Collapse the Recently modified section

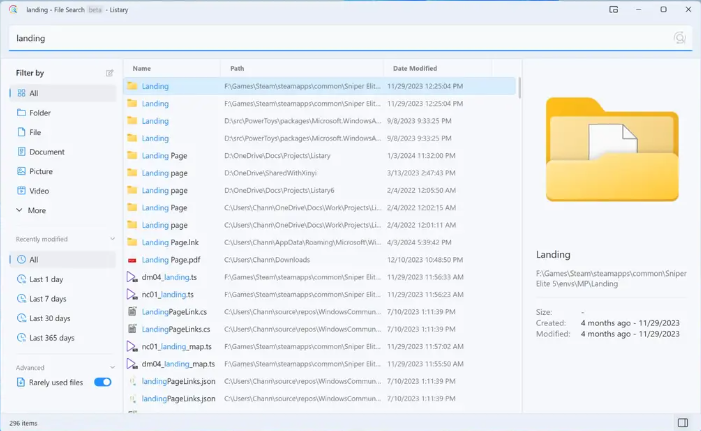coord(112,239)
